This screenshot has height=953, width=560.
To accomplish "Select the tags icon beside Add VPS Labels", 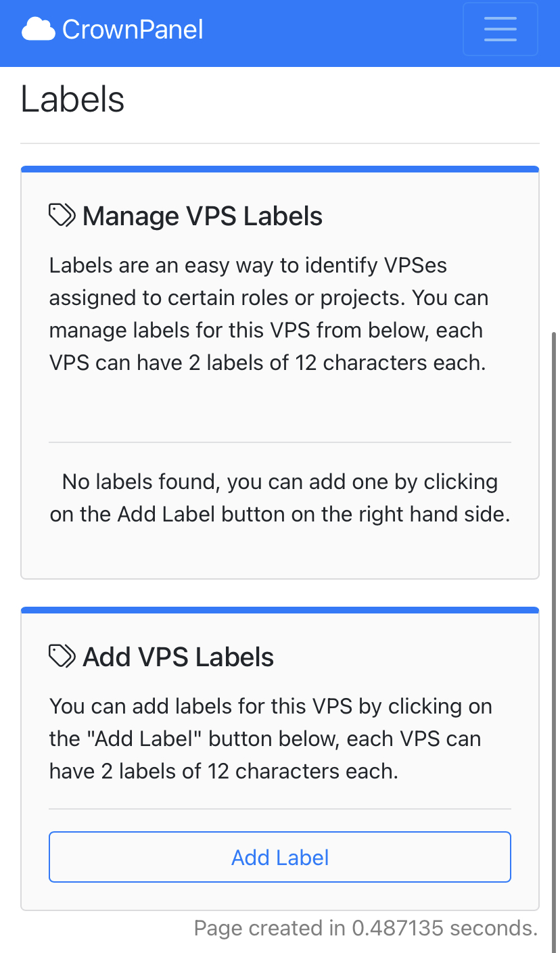I will coord(62,655).
